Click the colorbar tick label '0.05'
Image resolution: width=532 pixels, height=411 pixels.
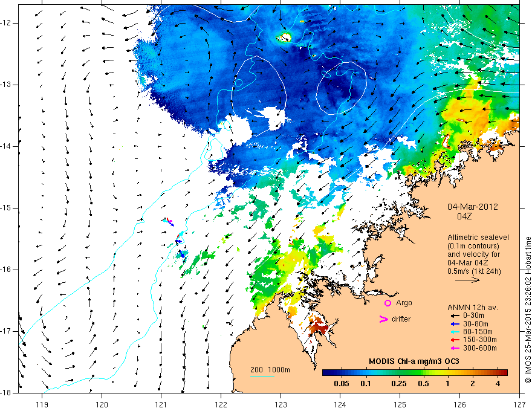point(342,384)
